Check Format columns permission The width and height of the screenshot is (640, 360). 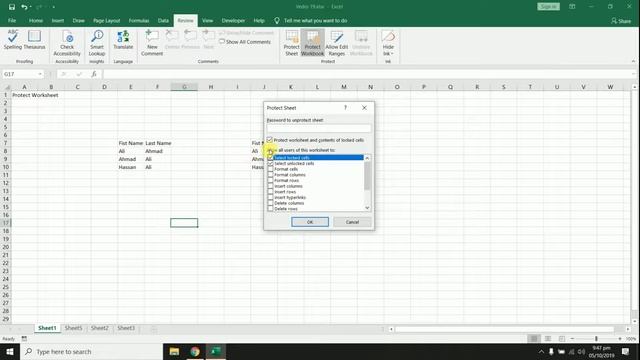coord(270,175)
